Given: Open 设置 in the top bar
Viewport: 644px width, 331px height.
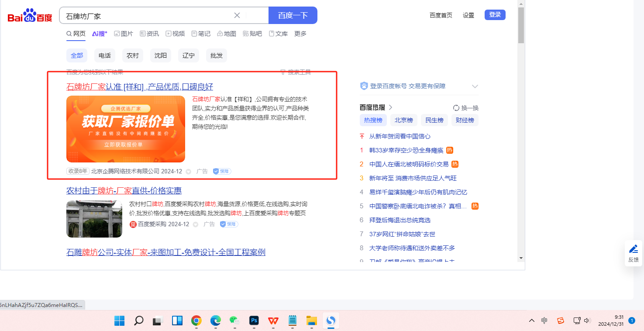Looking at the screenshot, I should point(468,15).
